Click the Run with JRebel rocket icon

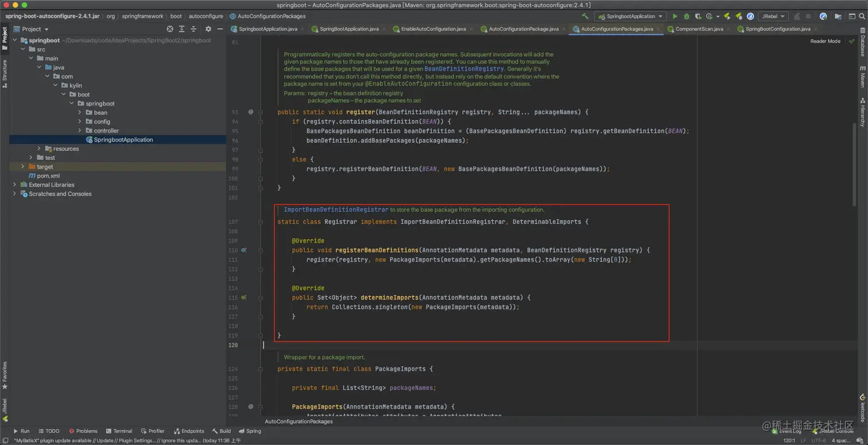(x=727, y=17)
